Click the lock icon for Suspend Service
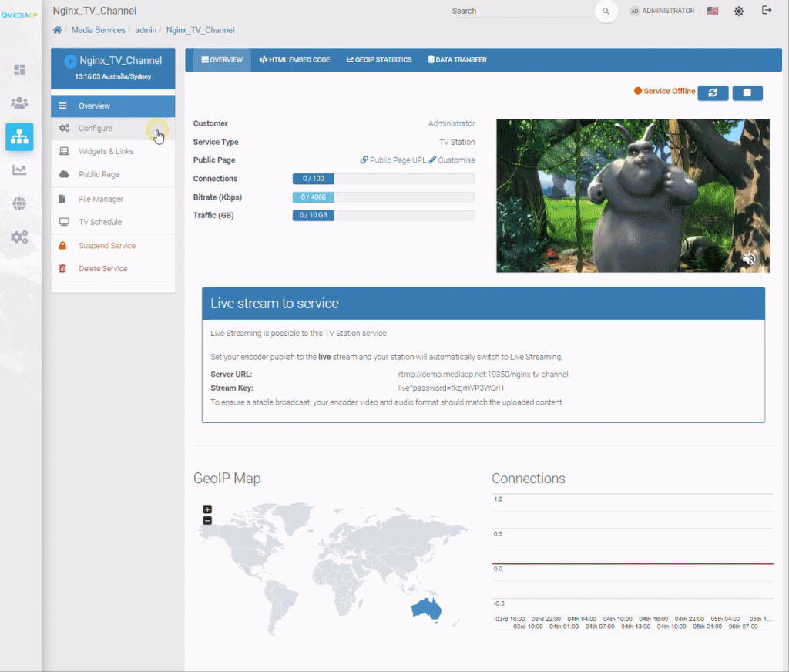 [x=62, y=246]
